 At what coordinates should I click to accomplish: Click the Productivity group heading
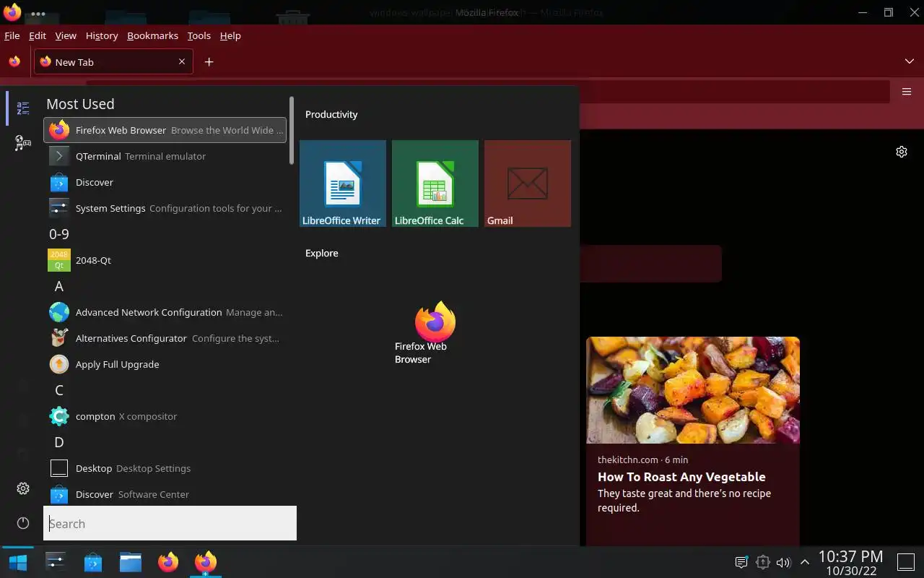click(x=331, y=114)
